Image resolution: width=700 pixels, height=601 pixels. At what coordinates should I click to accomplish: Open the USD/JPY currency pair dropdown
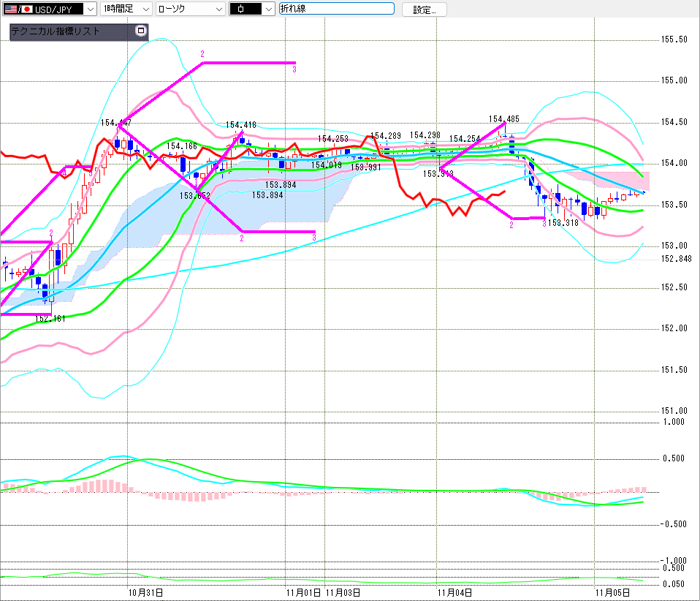click(x=90, y=10)
